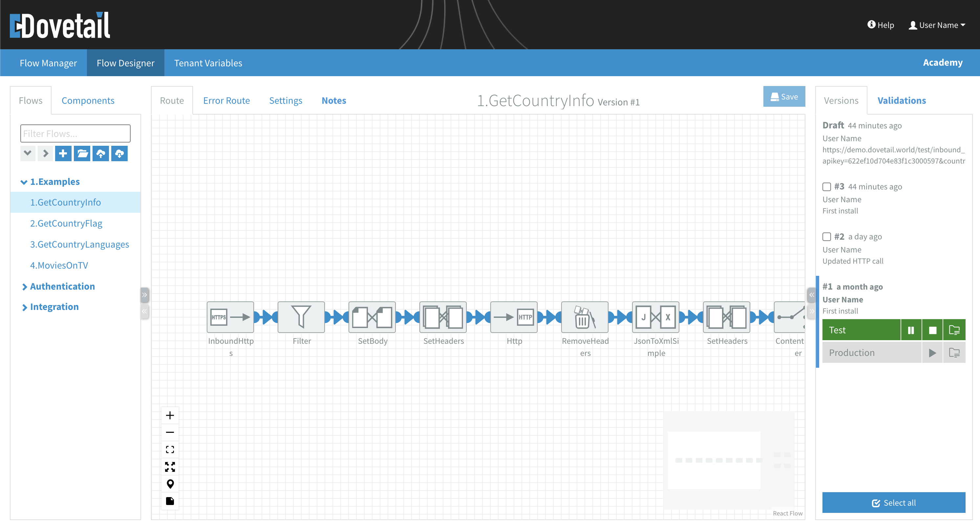The height and width of the screenshot is (526, 980).
Task: Click the left panel collapse arrows handle
Action: pyautogui.click(x=144, y=311)
